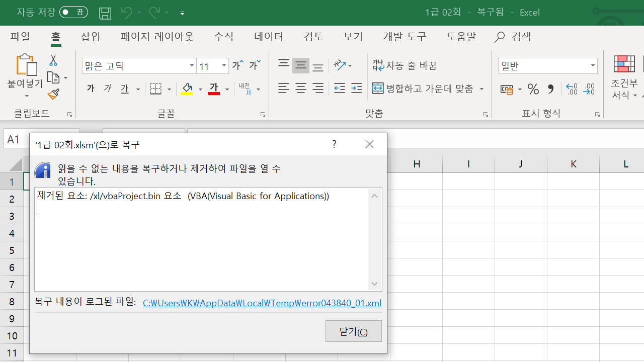Click the Cut scissors icon
Screen dimensions: 644x362
coord(53,60)
